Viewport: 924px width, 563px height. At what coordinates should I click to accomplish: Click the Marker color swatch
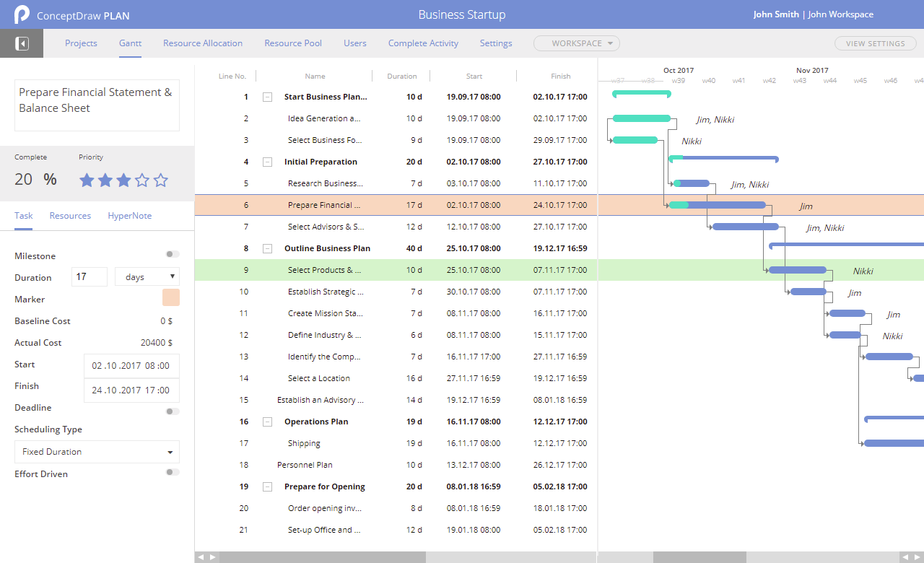(x=171, y=297)
